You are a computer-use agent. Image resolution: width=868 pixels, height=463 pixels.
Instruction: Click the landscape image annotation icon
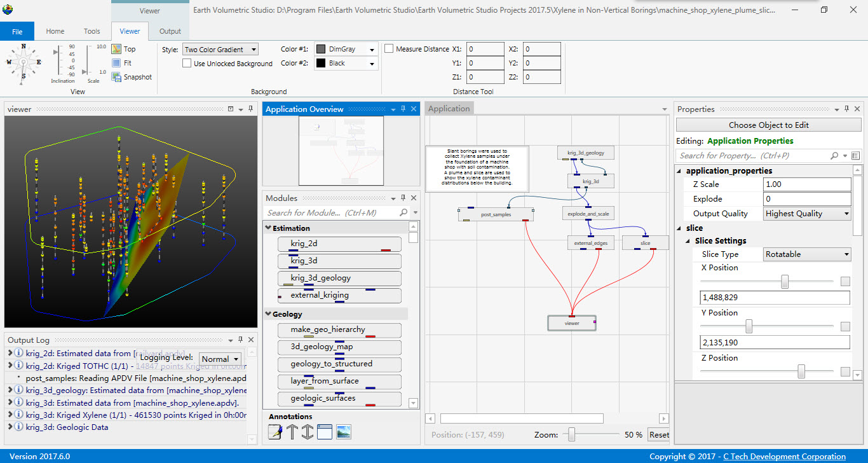[x=343, y=432]
